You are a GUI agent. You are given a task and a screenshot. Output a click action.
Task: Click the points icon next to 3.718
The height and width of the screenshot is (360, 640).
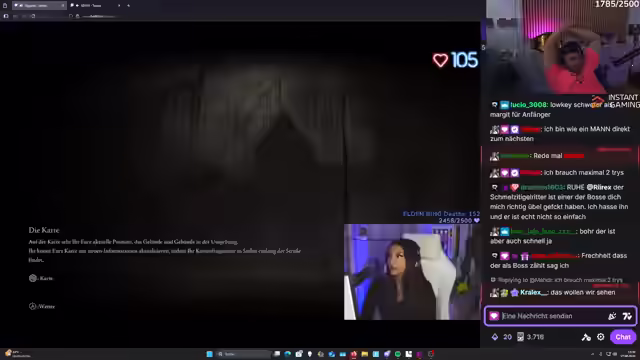pos(520,337)
